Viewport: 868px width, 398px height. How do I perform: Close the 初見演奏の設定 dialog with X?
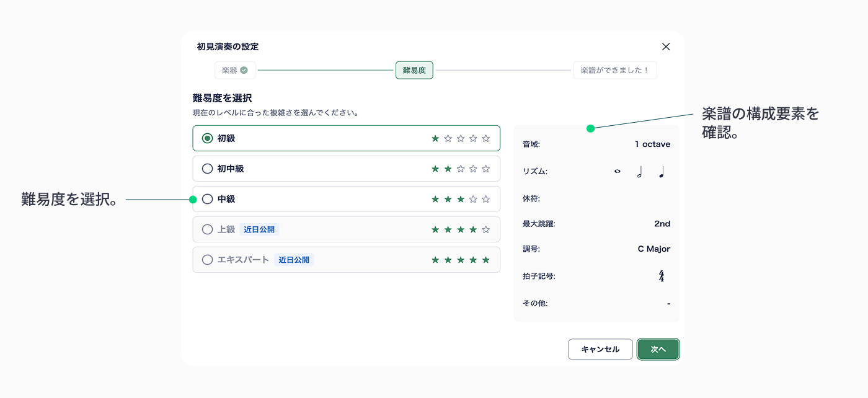(x=666, y=46)
